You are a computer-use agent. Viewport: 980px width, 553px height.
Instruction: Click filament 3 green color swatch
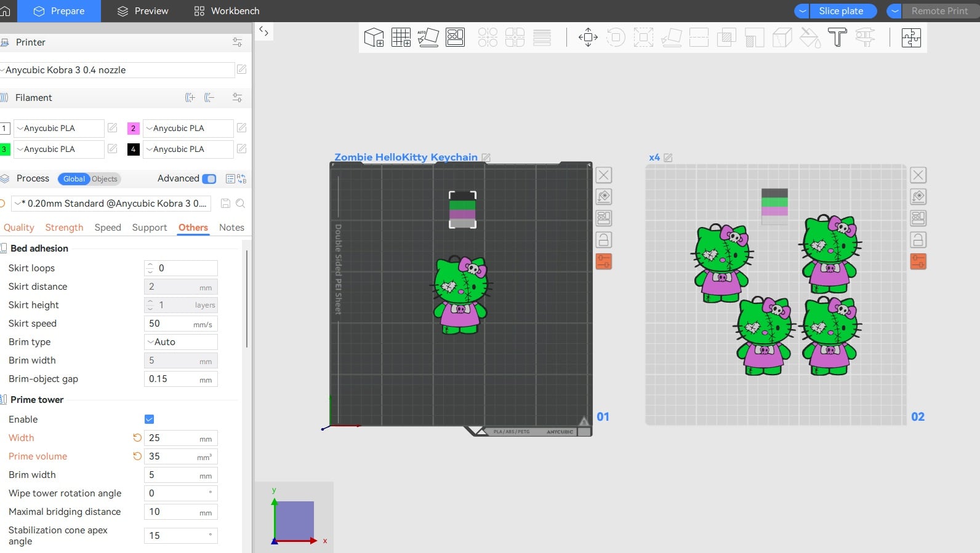pyautogui.click(x=4, y=149)
